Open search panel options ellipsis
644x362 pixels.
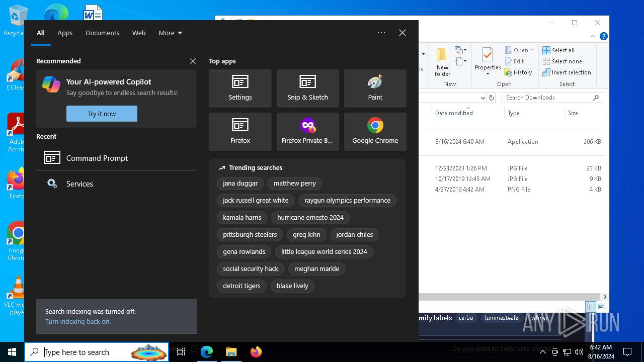pos(381,33)
